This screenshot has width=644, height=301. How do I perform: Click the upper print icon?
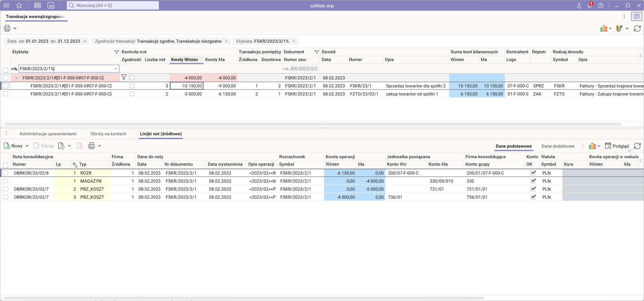pos(7,28)
